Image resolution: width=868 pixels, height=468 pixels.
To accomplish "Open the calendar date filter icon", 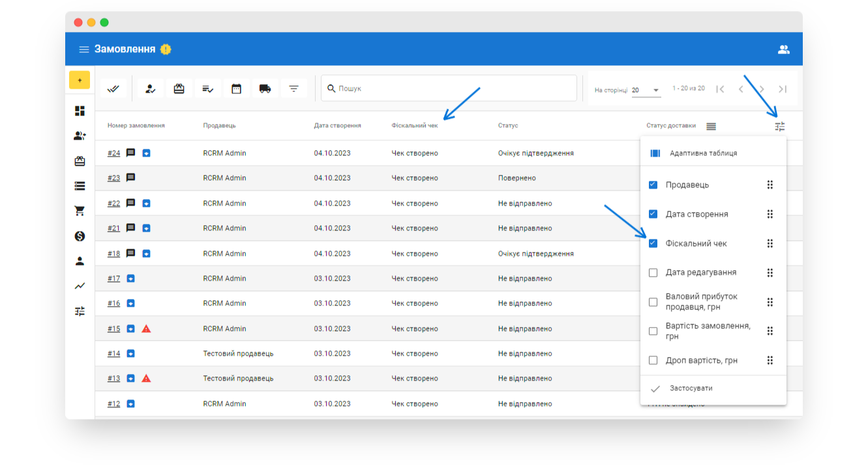I will point(236,89).
